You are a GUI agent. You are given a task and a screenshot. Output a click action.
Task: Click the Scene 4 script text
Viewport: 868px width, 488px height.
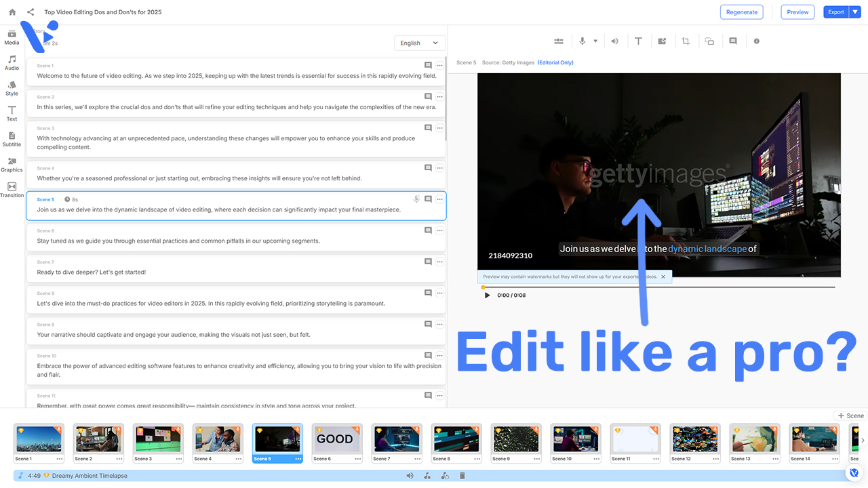[199, 178]
